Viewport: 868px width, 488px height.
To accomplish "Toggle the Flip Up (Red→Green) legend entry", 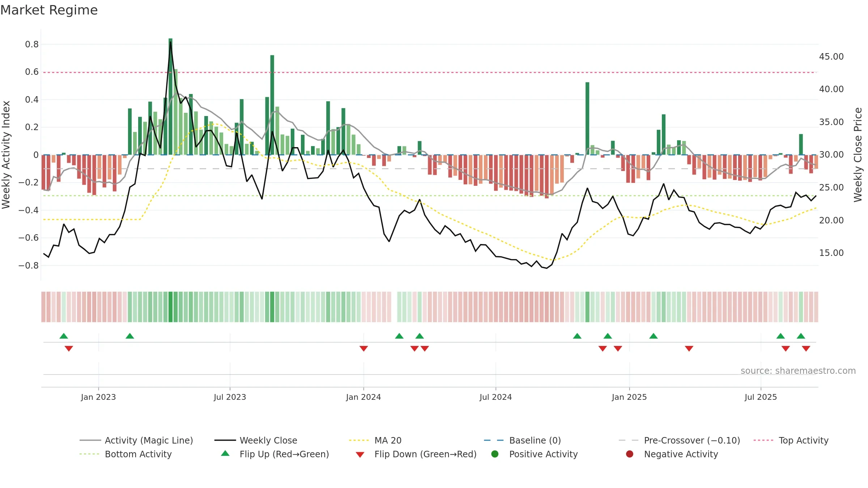I will pos(275,454).
